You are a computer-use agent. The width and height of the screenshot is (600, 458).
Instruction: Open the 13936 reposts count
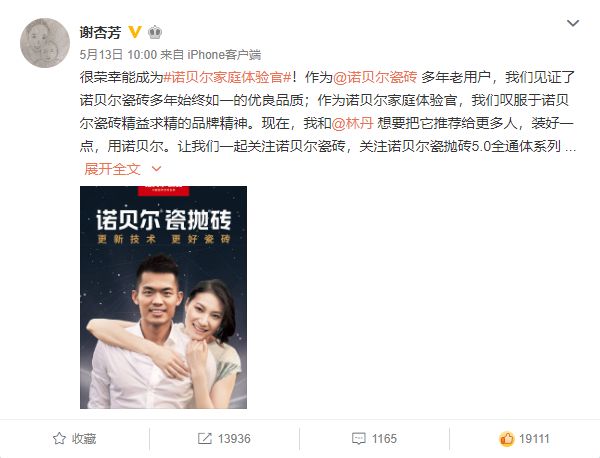(234, 438)
